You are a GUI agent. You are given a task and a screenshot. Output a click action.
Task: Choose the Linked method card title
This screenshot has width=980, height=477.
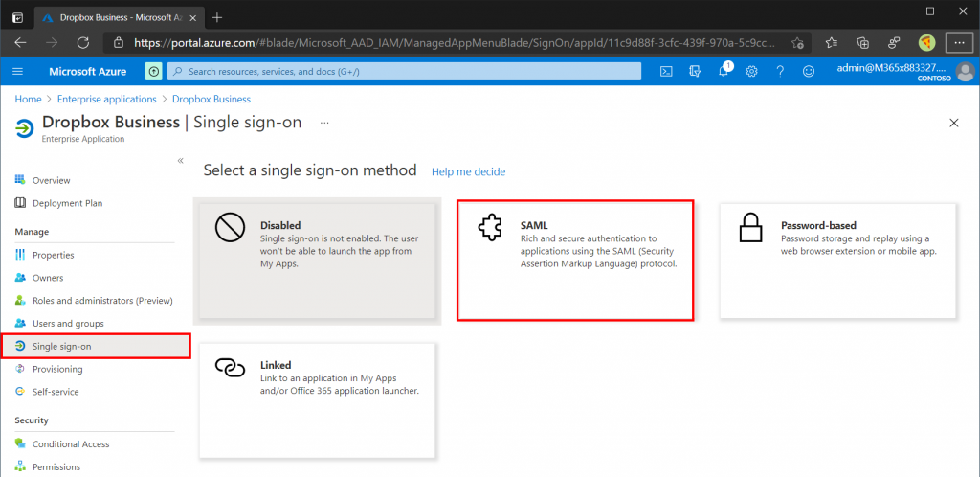tap(276, 365)
